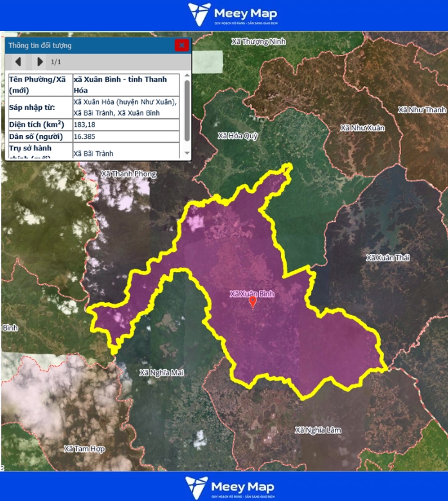
Task: Select the Xã Hóa Quỳ map label
Action: pyautogui.click(x=237, y=136)
